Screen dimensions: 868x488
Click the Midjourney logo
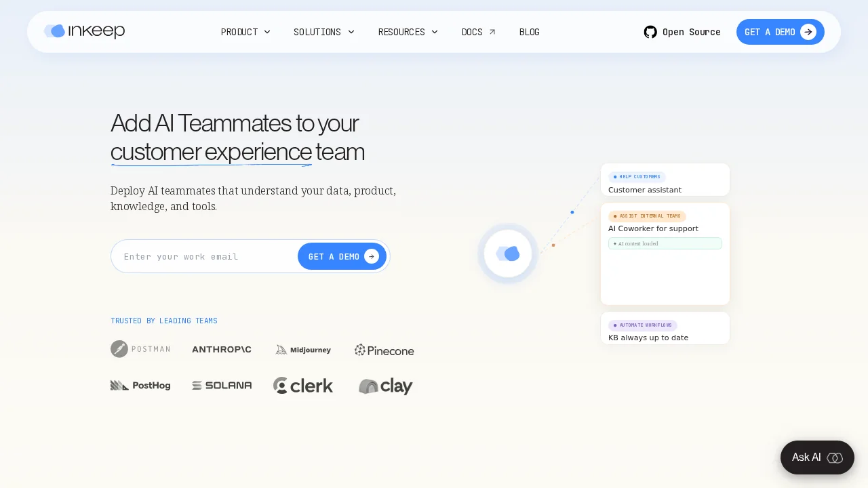click(303, 350)
